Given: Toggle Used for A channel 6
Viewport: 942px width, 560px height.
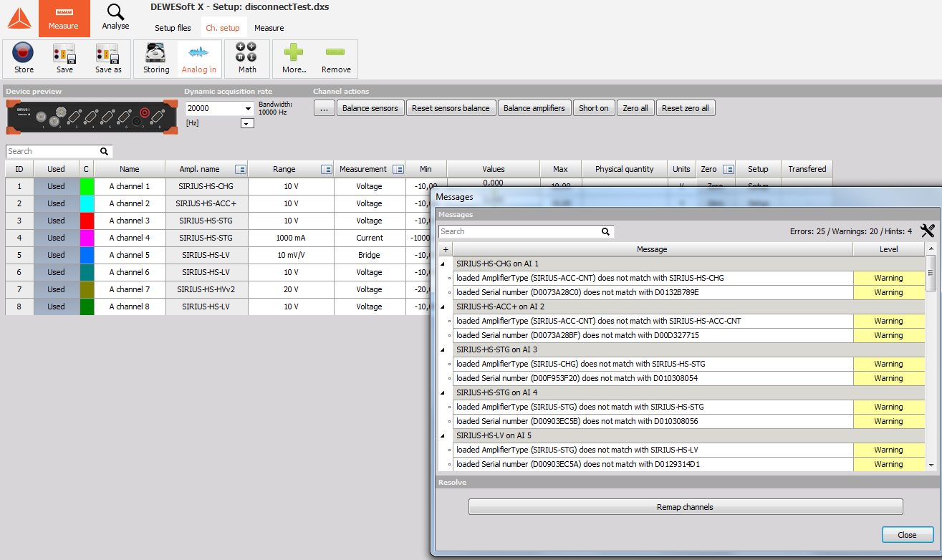Looking at the screenshot, I should click(x=56, y=272).
